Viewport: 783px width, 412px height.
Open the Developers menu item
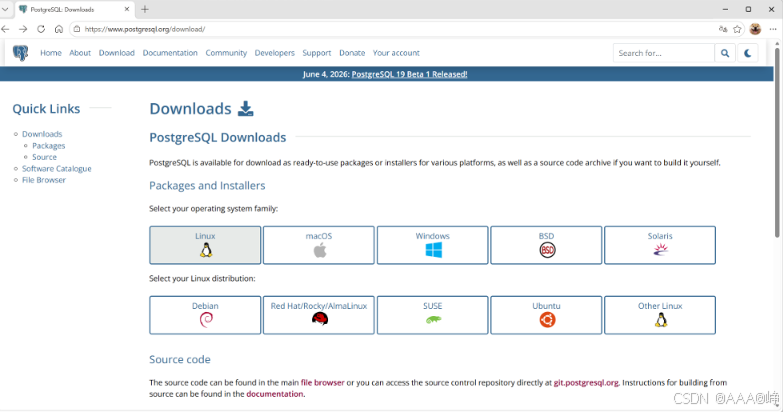[275, 53]
